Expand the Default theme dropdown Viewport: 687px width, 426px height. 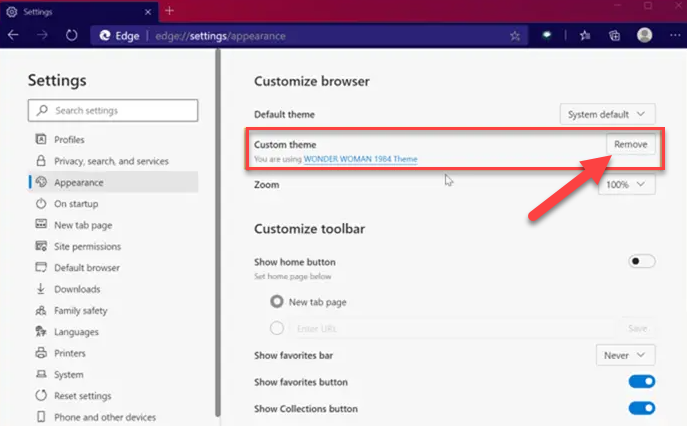coord(607,114)
